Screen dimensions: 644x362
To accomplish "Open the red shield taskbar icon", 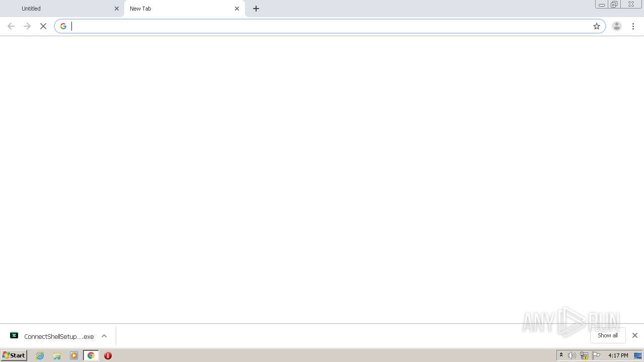I will coord(108,355).
